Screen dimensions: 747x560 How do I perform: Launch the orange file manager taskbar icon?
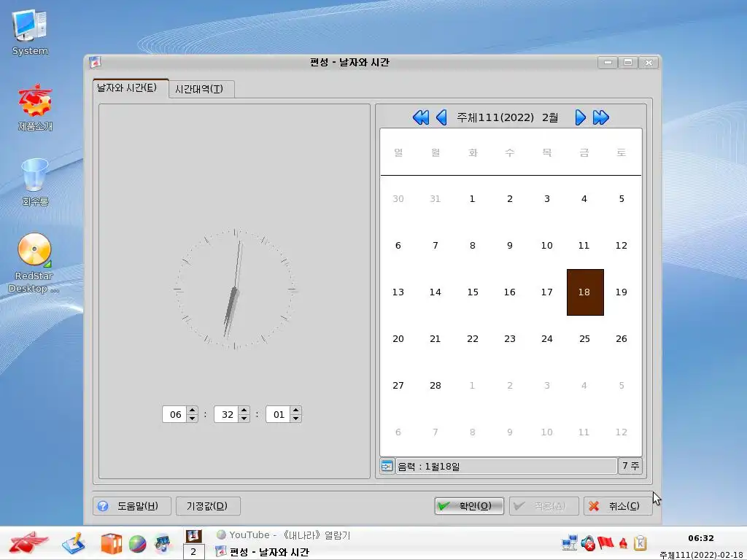112,544
